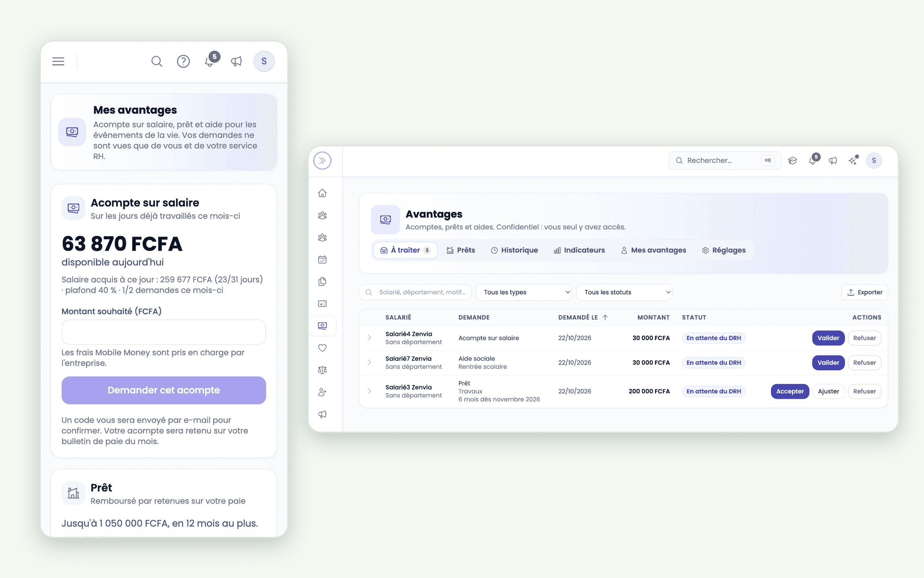Click Ajuster for Salarié3 Zenvia loan
The height and width of the screenshot is (578, 924).
tap(828, 391)
